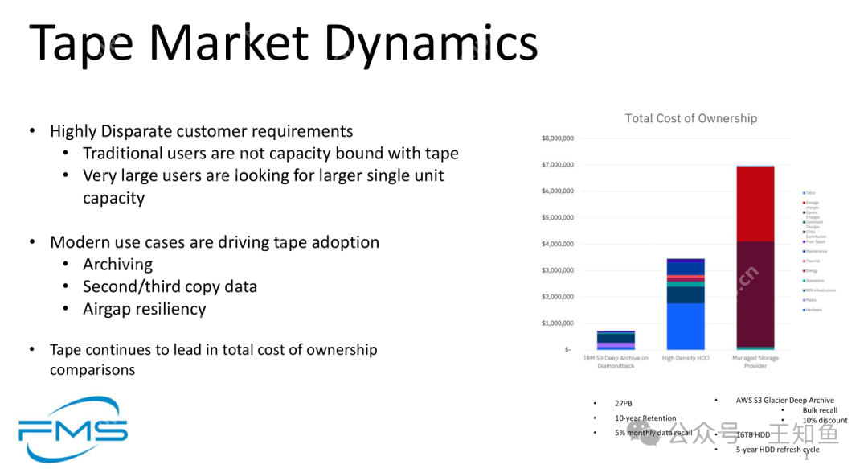Screen dimensions: 868x469
Task: Click the FMS logo
Action: pyautogui.click(x=73, y=429)
